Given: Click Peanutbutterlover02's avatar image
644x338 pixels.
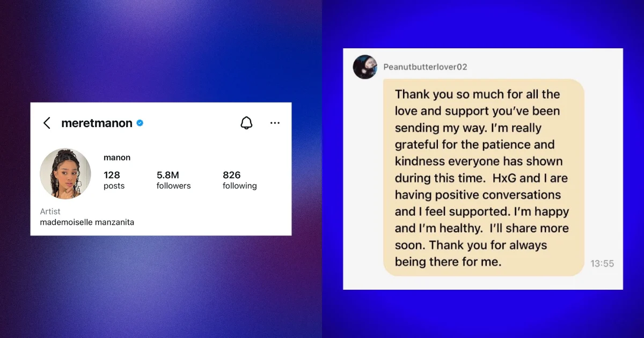Looking at the screenshot, I should (x=365, y=67).
